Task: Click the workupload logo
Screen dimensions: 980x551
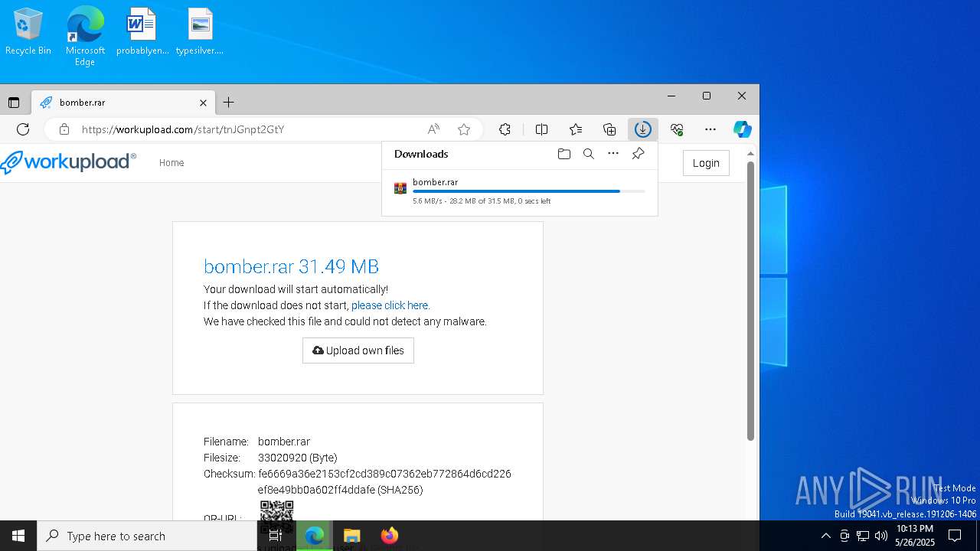Action: pyautogui.click(x=69, y=162)
